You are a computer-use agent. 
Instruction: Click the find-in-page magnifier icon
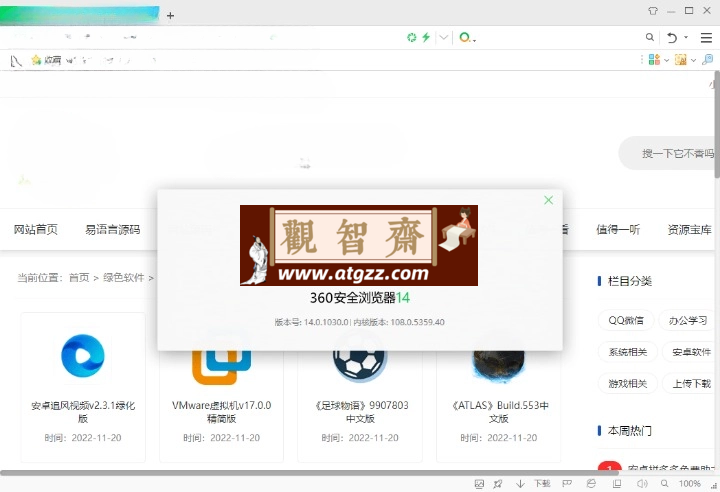click(708, 59)
